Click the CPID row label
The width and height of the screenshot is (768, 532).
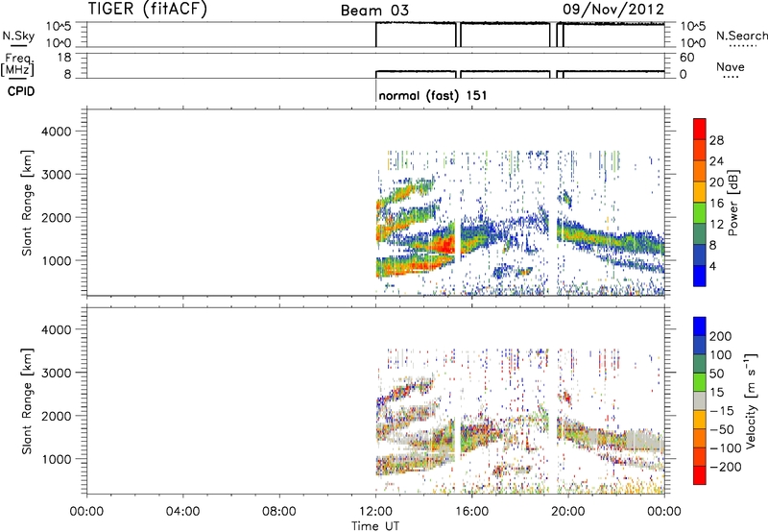(x=21, y=91)
